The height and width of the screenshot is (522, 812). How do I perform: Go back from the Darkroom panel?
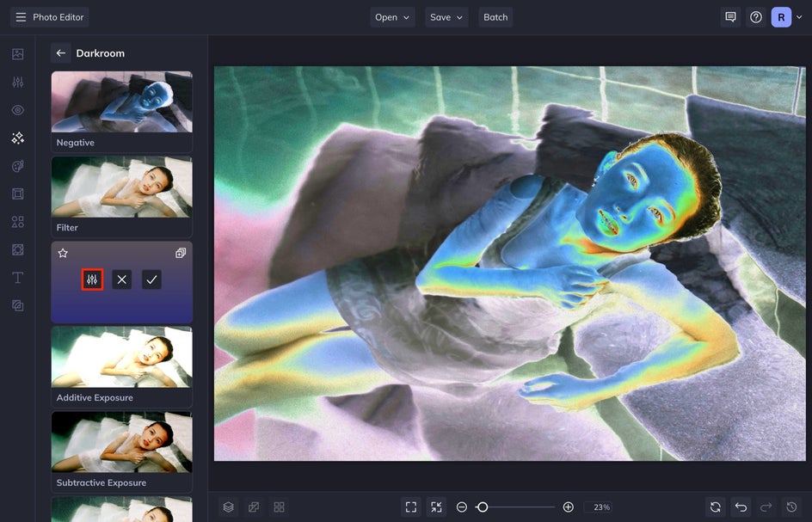pyautogui.click(x=60, y=52)
